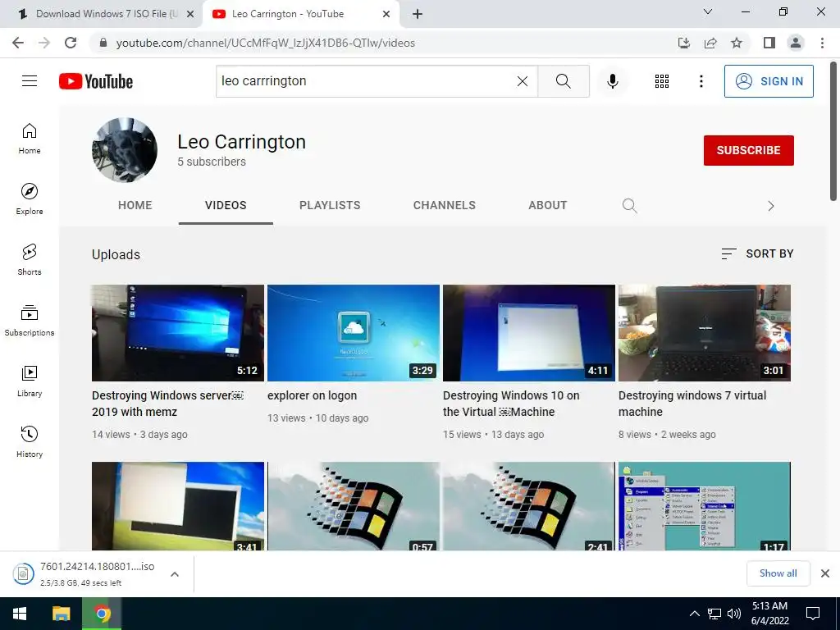The height and width of the screenshot is (630, 840).
Task: Close the downloads bar
Action: coord(825,573)
